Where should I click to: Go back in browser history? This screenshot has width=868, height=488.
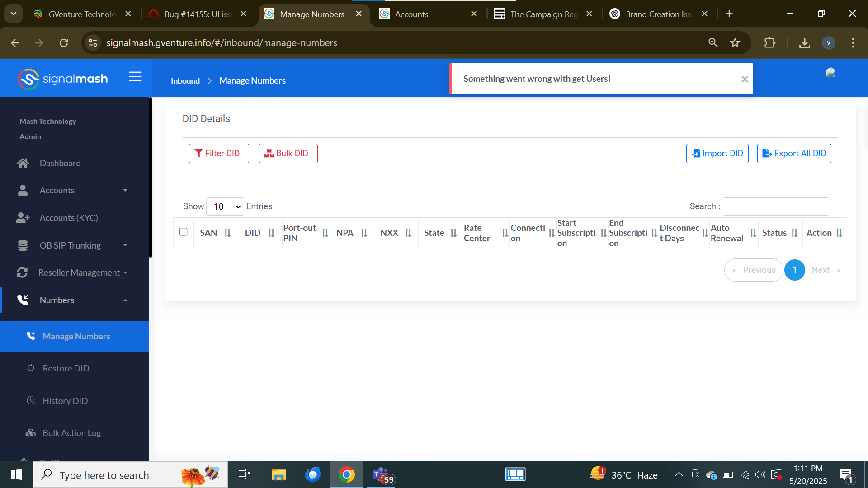pyautogui.click(x=15, y=43)
